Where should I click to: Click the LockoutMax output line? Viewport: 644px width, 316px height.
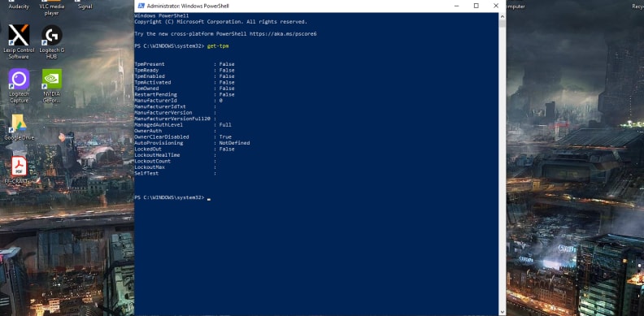coord(176,167)
